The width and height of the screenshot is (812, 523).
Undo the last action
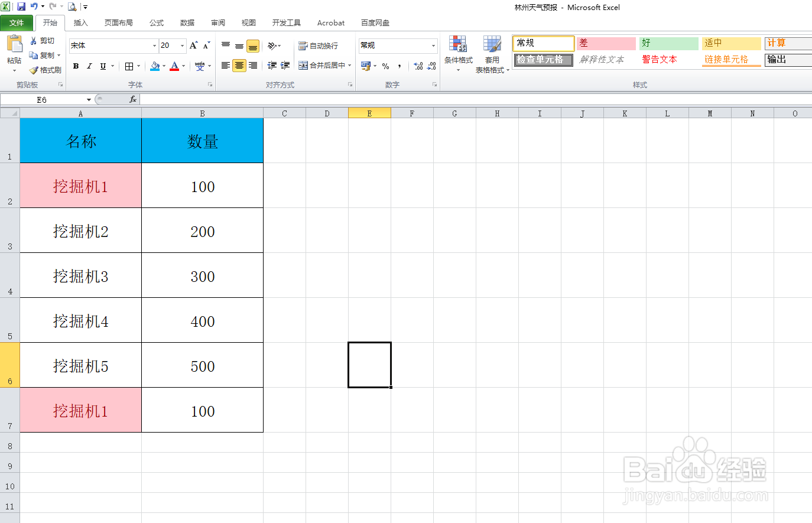click(34, 7)
